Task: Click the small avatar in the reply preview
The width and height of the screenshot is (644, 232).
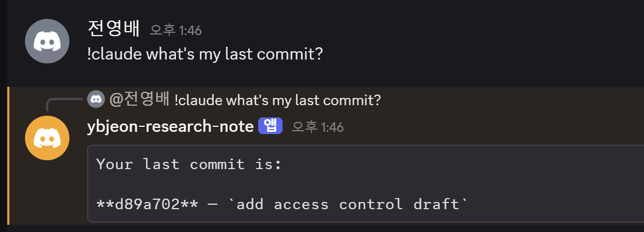Action: [x=96, y=100]
